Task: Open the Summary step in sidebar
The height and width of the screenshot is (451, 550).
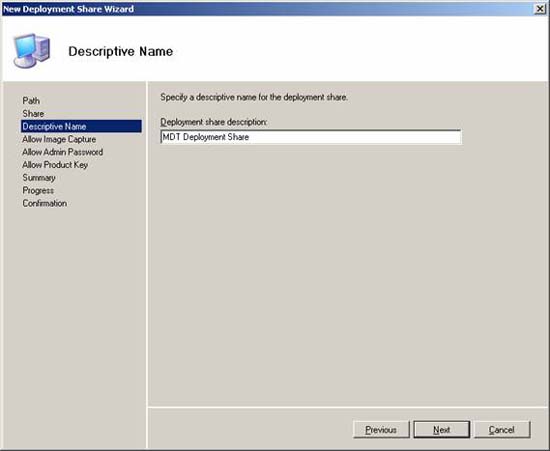Action: pos(39,178)
